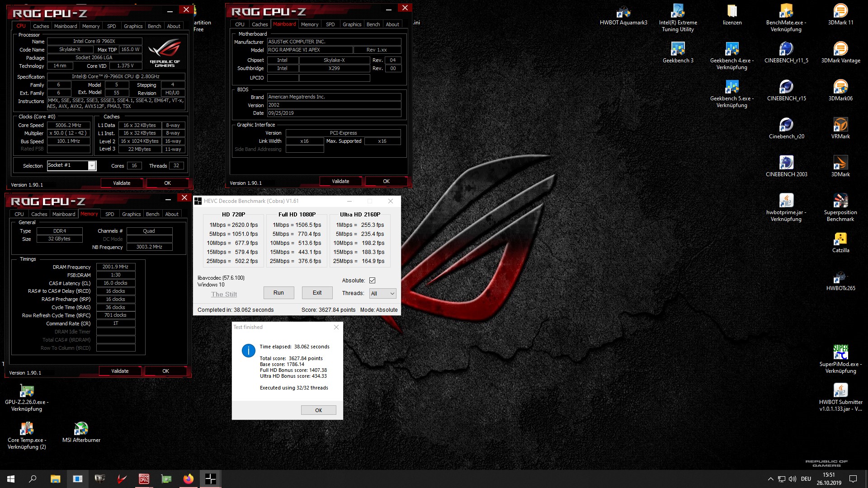Click OK in Mainboard window

[386, 181]
